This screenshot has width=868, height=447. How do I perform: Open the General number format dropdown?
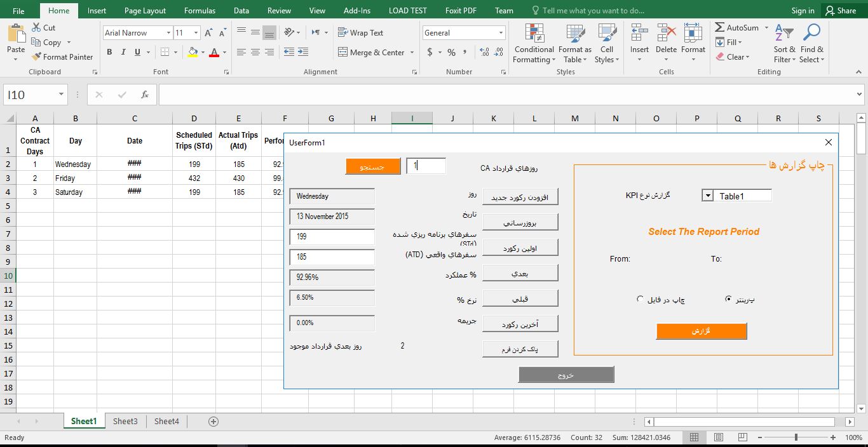[x=501, y=32]
